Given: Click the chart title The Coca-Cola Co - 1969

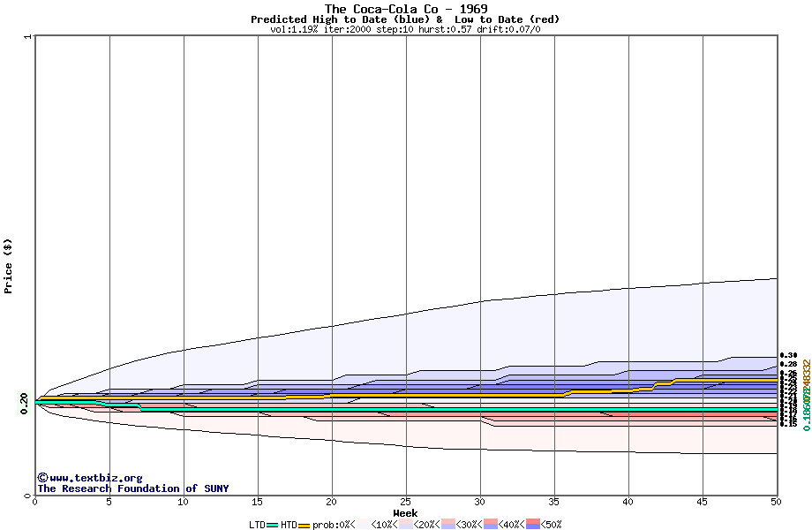Looking at the screenshot, I should click(x=406, y=9).
